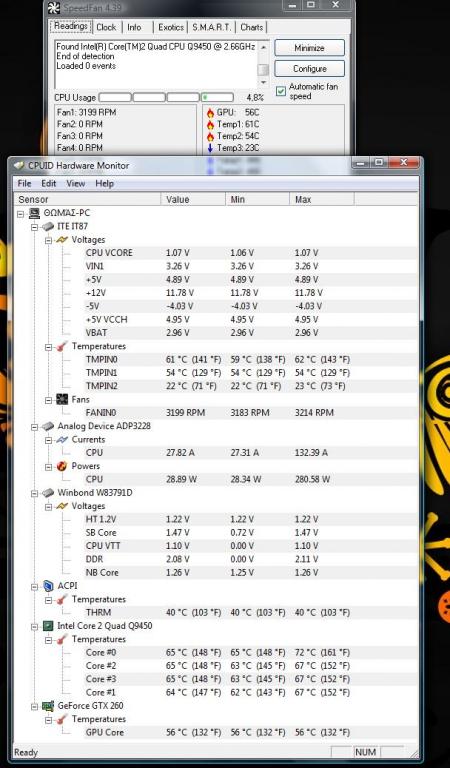The image size is (450, 768).
Task: Click the chip icon beside Analog Device ADP3228
Action: coord(48,426)
